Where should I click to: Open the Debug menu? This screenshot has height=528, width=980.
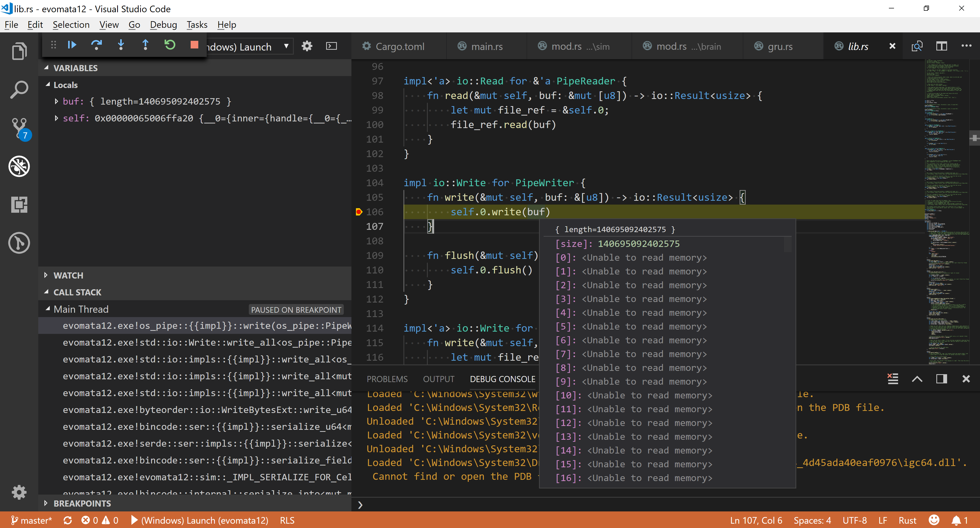click(x=164, y=25)
